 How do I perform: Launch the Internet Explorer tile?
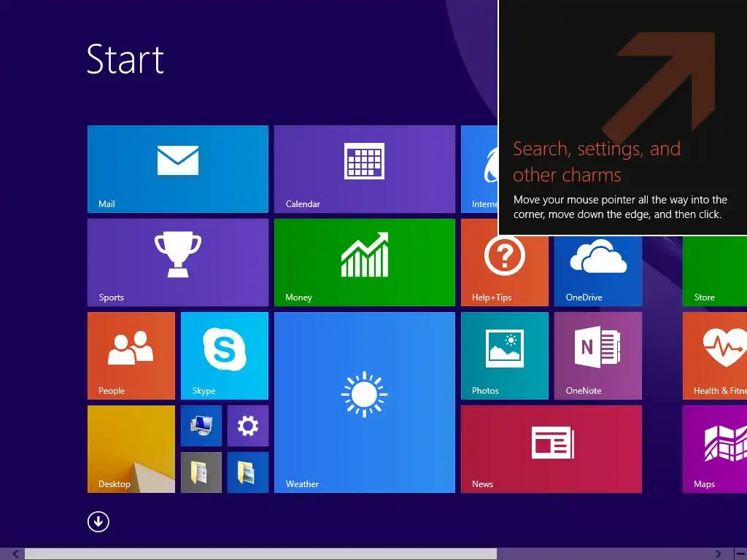point(479,169)
